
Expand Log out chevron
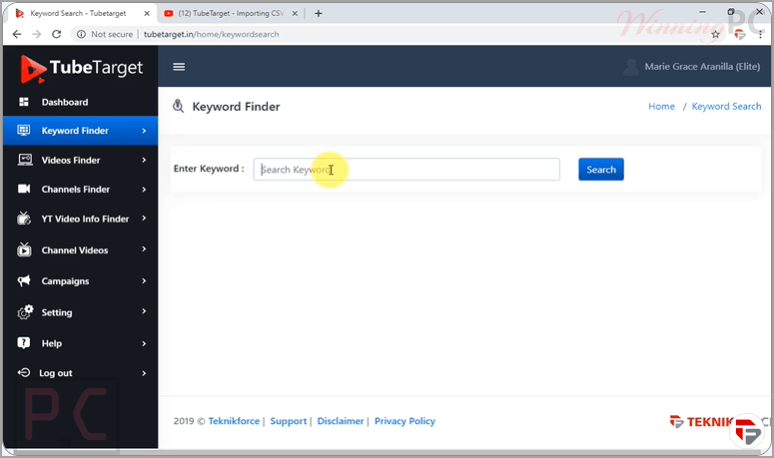144,373
